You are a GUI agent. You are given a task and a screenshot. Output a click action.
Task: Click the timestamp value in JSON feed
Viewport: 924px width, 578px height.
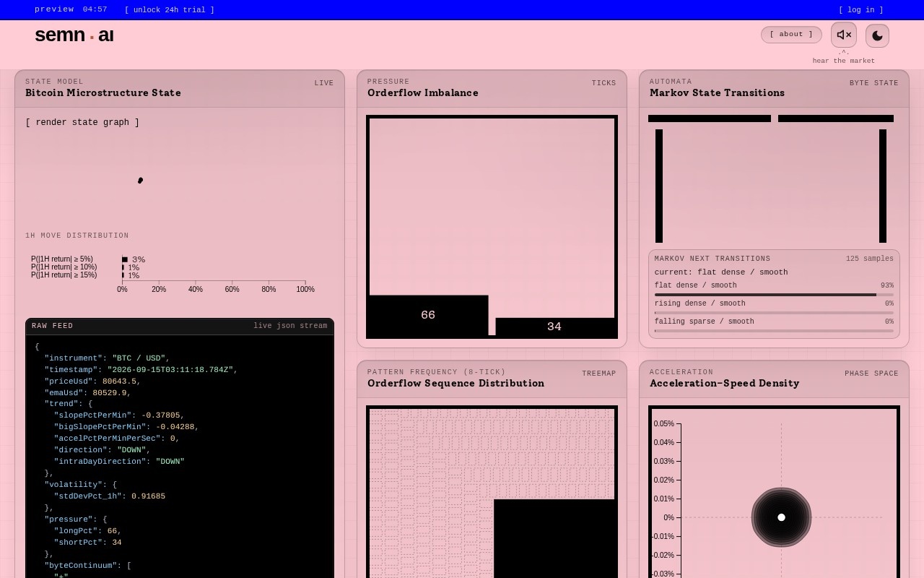click(x=170, y=370)
